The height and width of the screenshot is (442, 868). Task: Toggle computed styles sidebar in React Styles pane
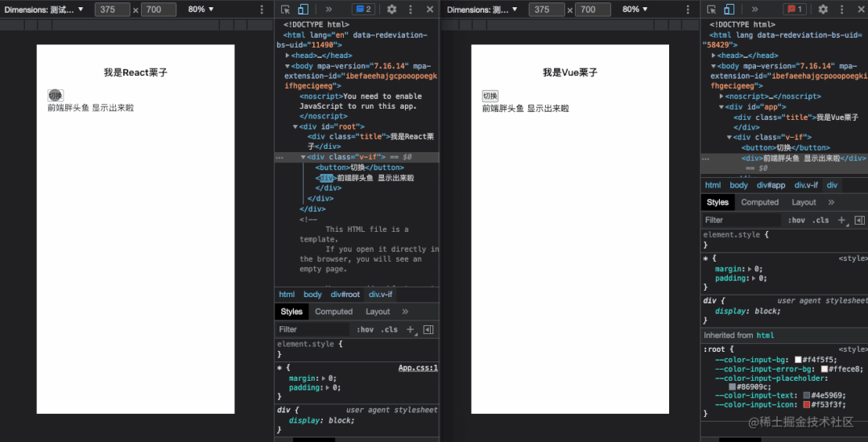[x=428, y=329]
